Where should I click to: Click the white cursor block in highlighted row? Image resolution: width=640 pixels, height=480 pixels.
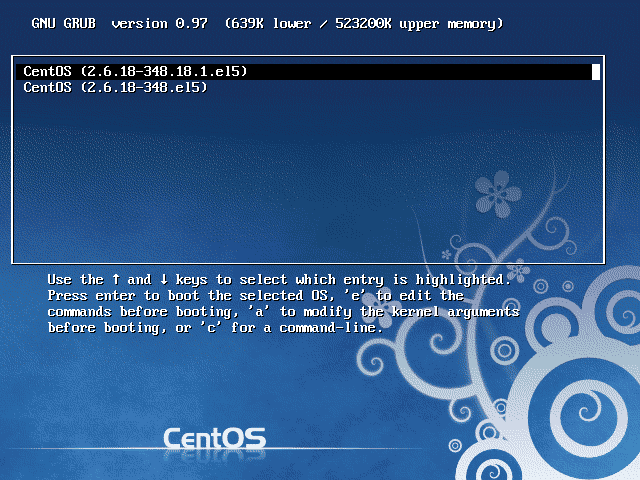coord(596,72)
